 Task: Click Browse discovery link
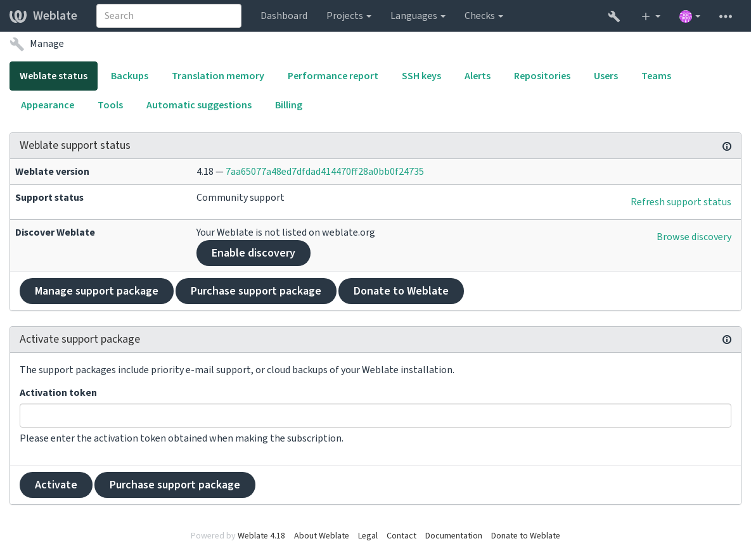[693, 237]
